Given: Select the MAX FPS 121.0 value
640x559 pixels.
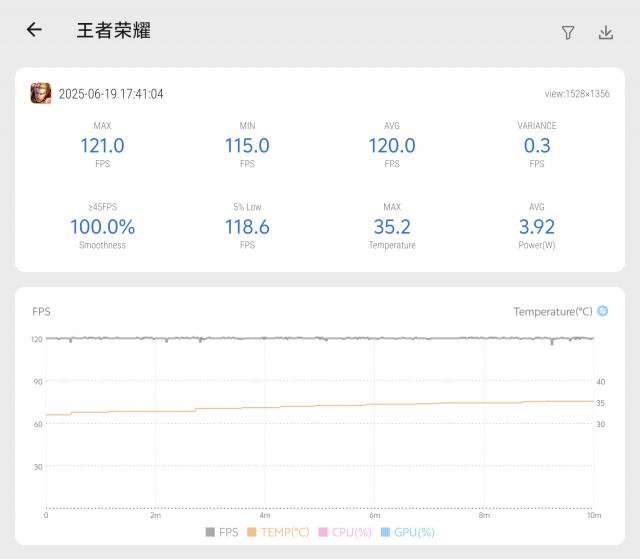Looking at the screenshot, I should point(102,146).
